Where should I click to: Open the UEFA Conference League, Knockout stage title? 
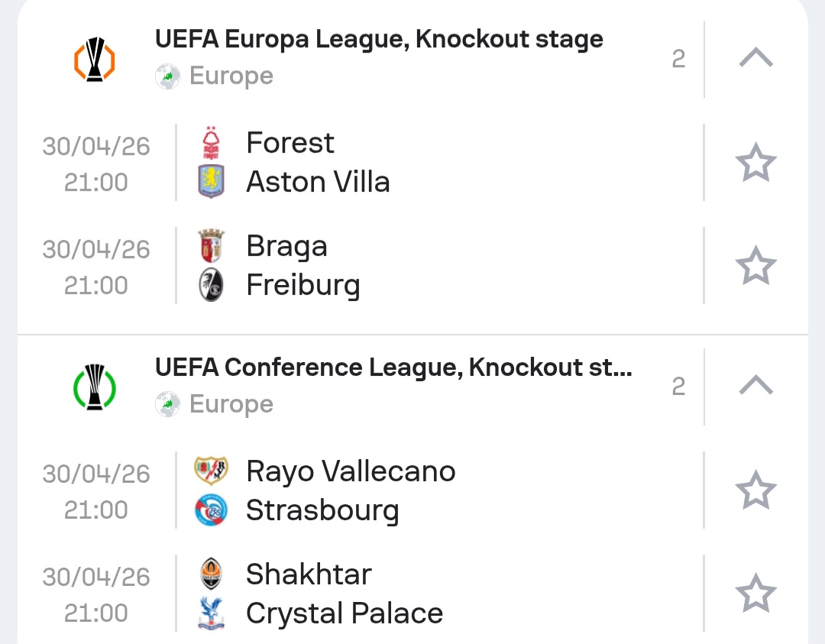pyautogui.click(x=393, y=368)
